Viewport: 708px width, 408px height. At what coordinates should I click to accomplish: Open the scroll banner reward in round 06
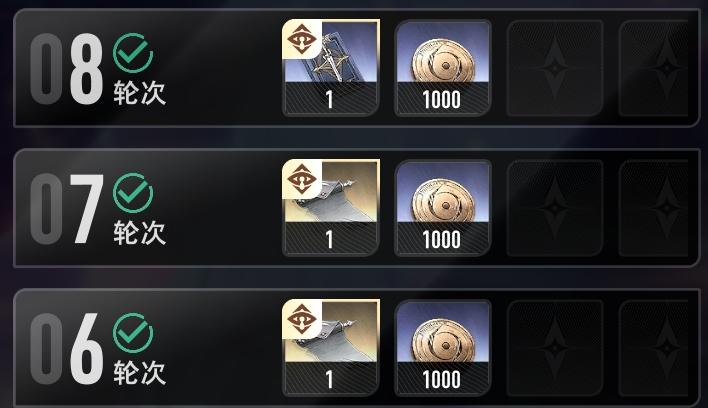[x=331, y=348]
